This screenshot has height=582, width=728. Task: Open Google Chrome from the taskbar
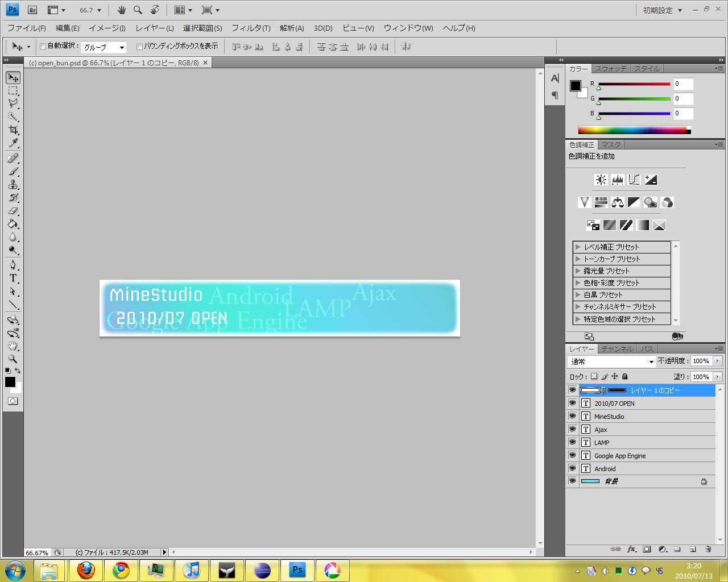click(x=121, y=570)
